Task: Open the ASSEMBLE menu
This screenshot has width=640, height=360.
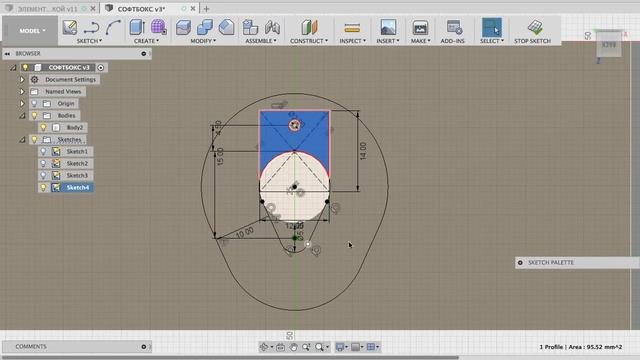Action: tap(260, 41)
